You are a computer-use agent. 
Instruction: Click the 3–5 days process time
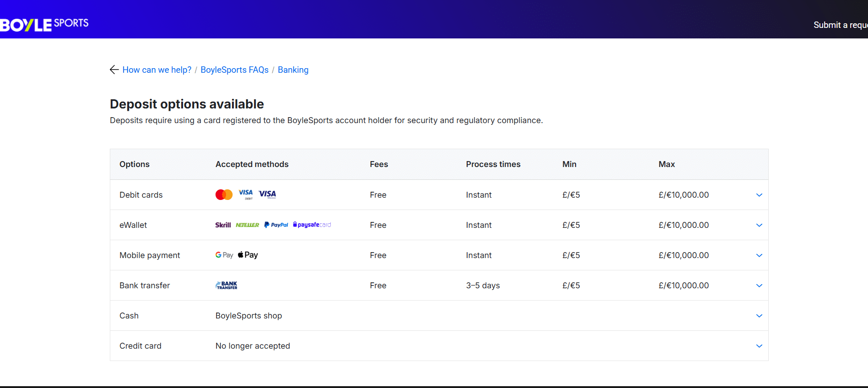point(483,286)
